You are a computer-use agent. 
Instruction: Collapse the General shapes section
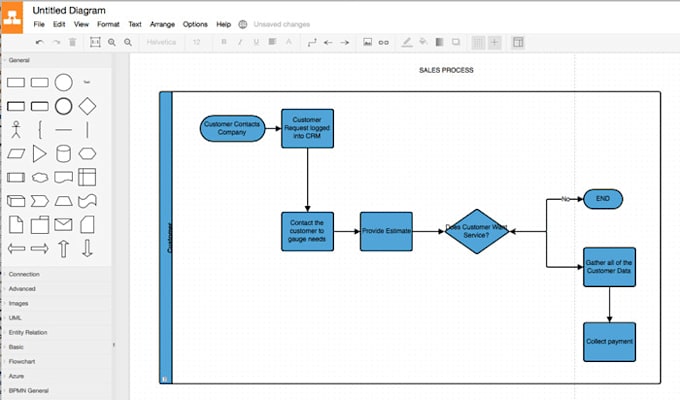click(x=56, y=60)
